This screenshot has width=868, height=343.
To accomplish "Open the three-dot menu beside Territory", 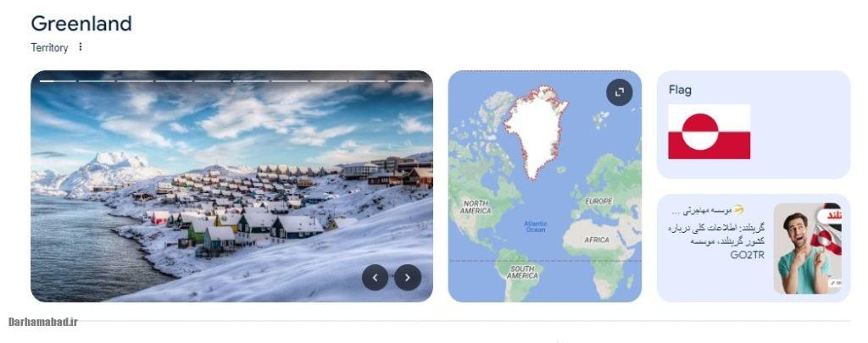I will [x=81, y=47].
